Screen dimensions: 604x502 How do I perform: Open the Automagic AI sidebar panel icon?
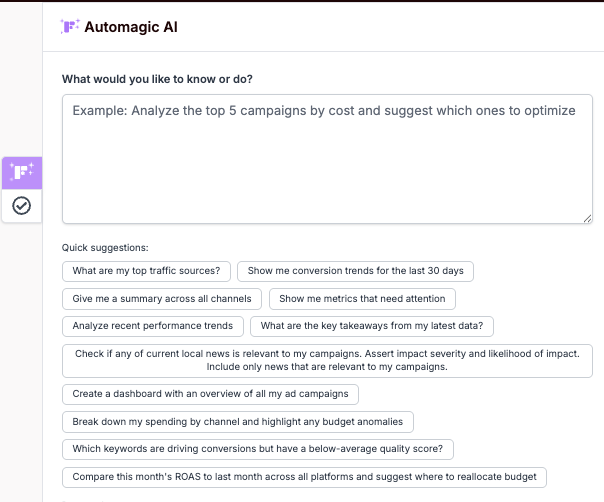22,173
